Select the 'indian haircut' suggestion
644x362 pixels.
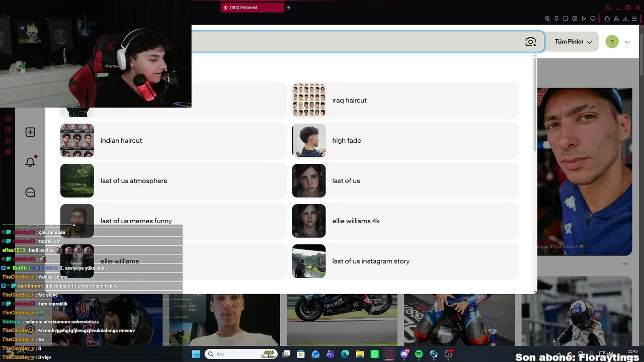[x=173, y=140]
